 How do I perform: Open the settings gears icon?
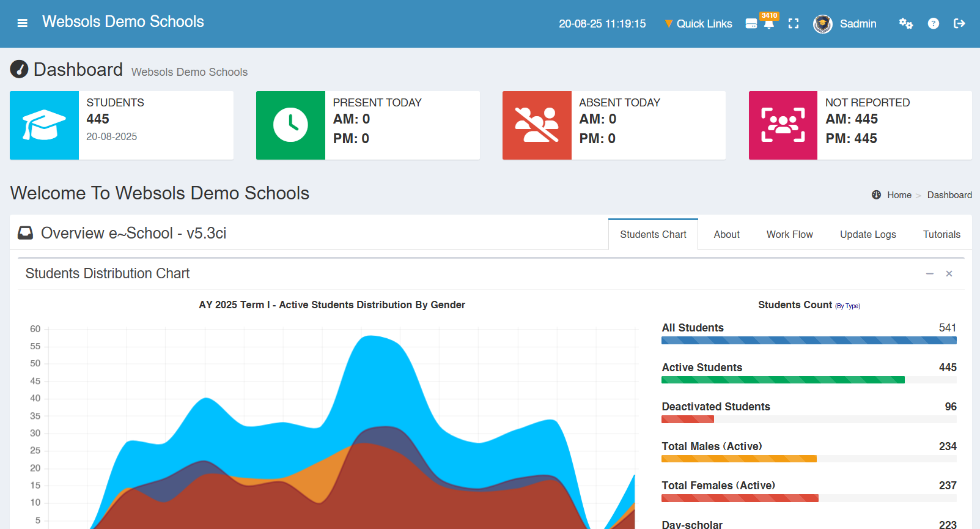905,24
